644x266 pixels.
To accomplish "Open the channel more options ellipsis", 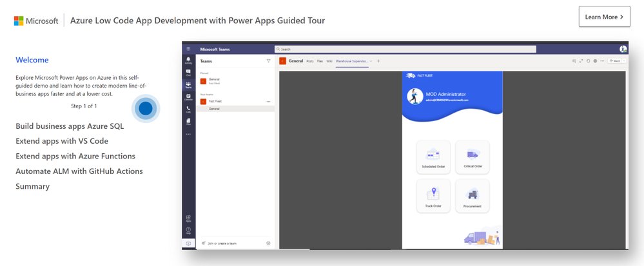I will [602, 61].
